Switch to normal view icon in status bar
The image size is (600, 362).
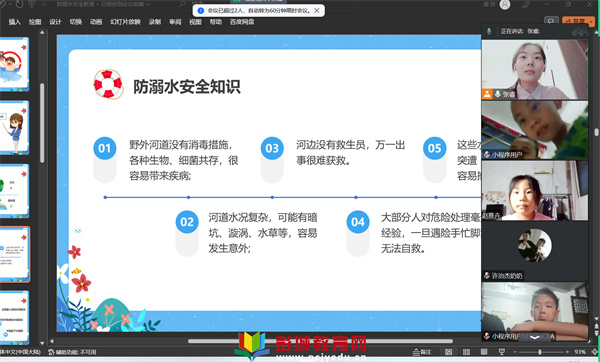click(448, 352)
